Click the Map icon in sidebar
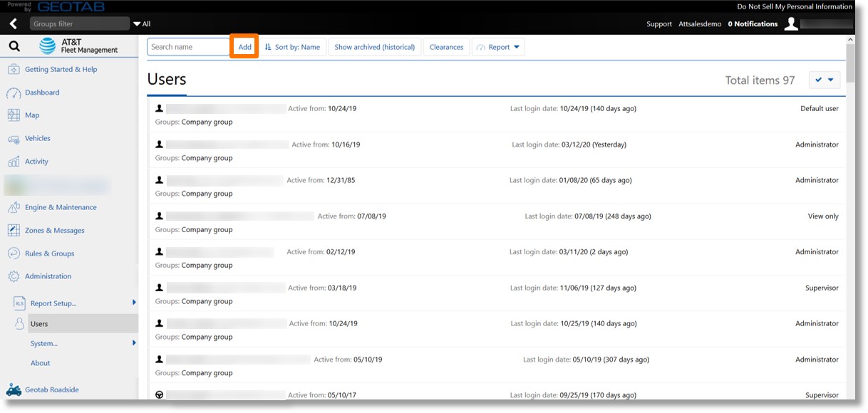 (x=14, y=115)
